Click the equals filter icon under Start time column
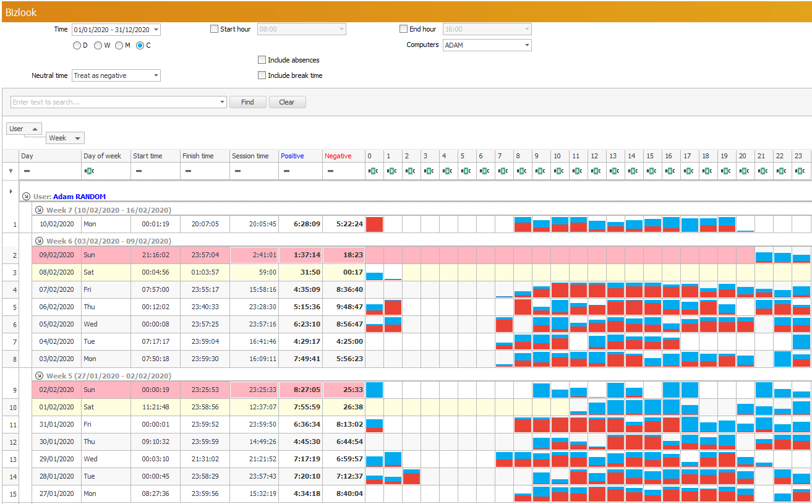 point(138,171)
